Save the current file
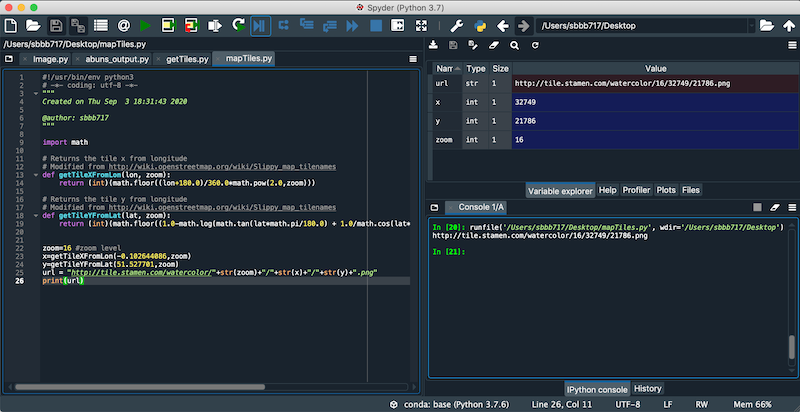This screenshot has height=412, width=800. [x=56, y=25]
